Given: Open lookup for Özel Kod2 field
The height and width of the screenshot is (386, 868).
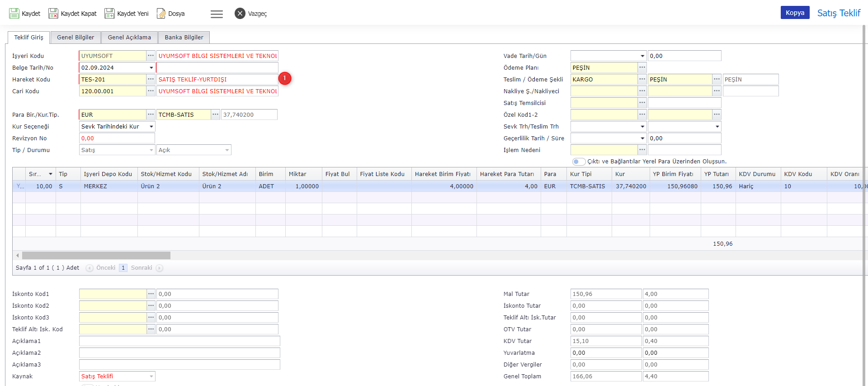Looking at the screenshot, I should (x=717, y=114).
